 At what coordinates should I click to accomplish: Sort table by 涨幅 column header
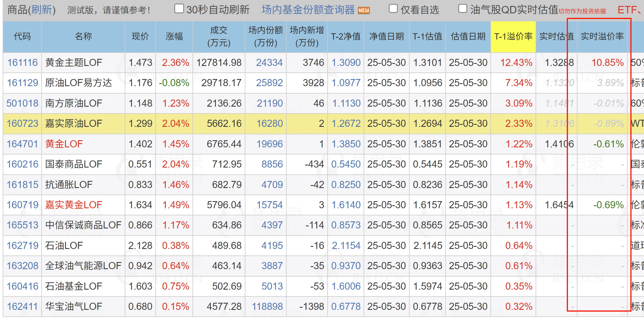pos(174,36)
